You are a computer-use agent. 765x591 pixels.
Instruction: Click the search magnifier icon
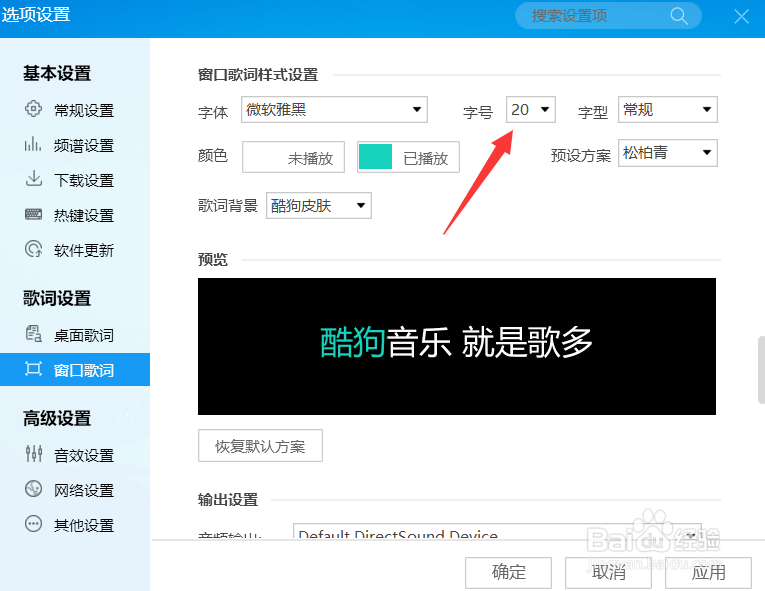(x=679, y=16)
